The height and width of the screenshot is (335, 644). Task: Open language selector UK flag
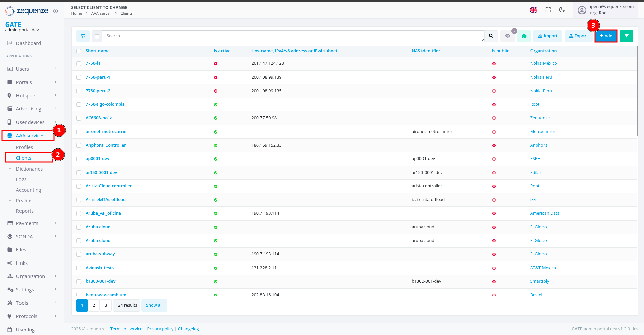point(534,10)
